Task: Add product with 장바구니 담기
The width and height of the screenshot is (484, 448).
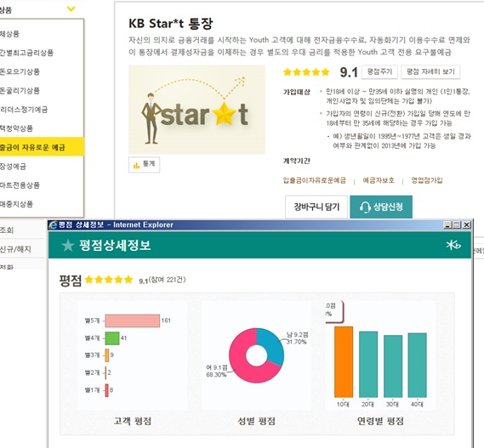Action: tap(316, 207)
